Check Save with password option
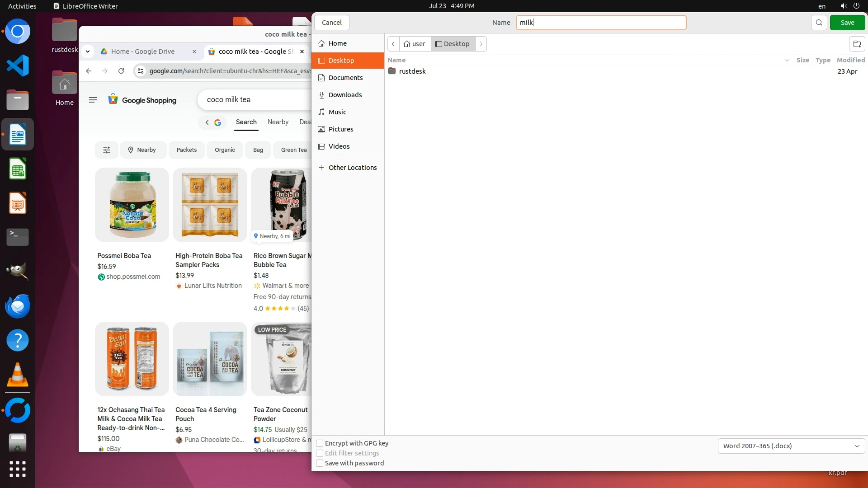Viewport: 868px width, 488px height. (x=320, y=463)
